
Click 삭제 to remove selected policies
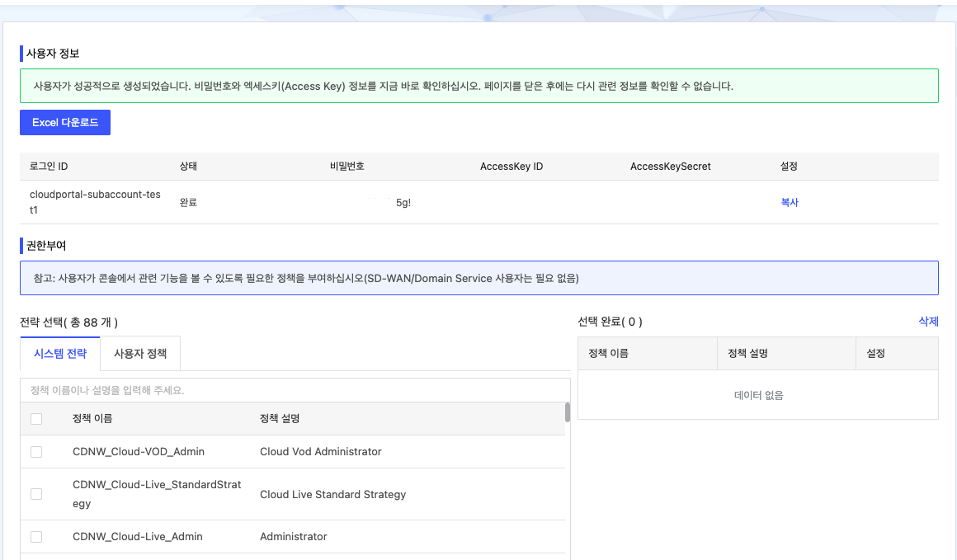[929, 321]
